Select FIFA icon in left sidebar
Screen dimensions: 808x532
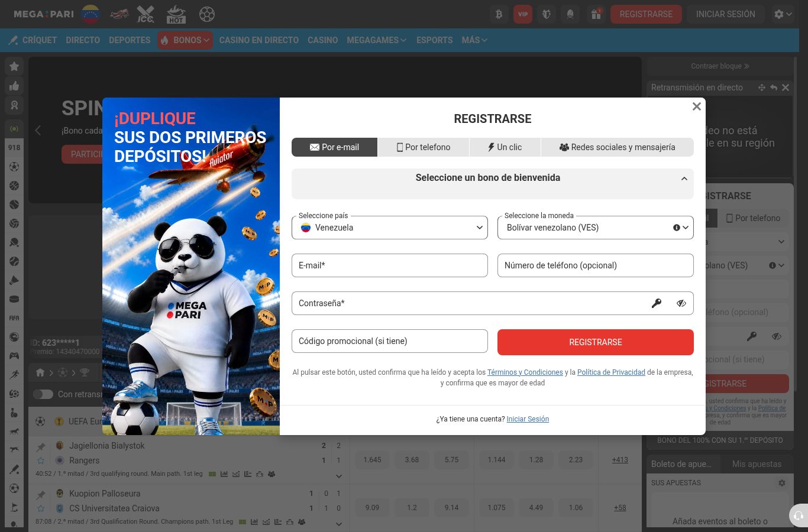[14, 318]
